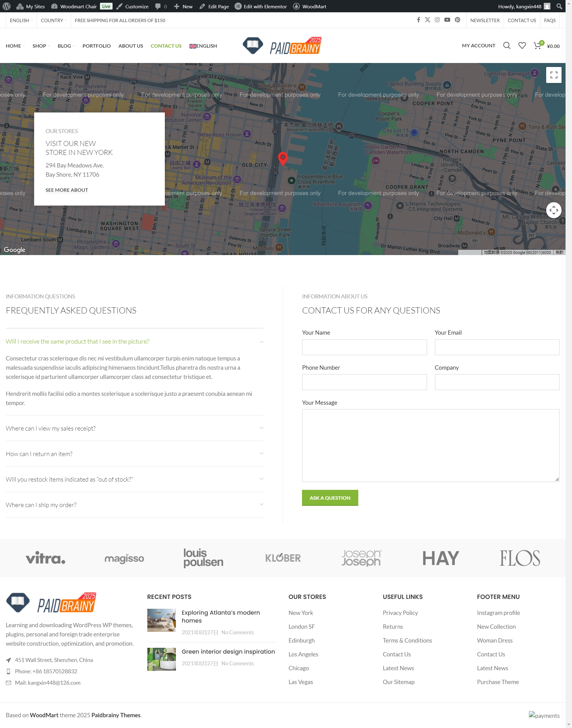This screenshot has height=728, width=572.
Task: Expand 'Where can I ship my order?'
Action: [134, 505]
